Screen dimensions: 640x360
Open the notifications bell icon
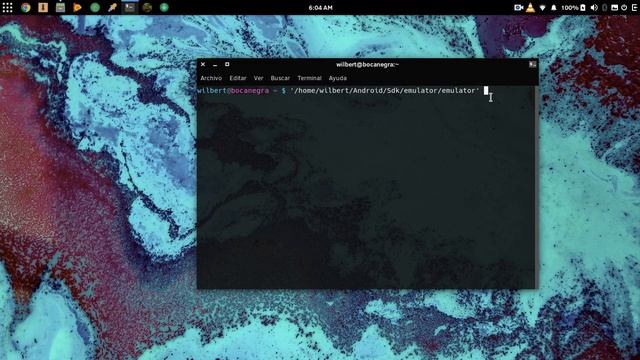pos(554,8)
